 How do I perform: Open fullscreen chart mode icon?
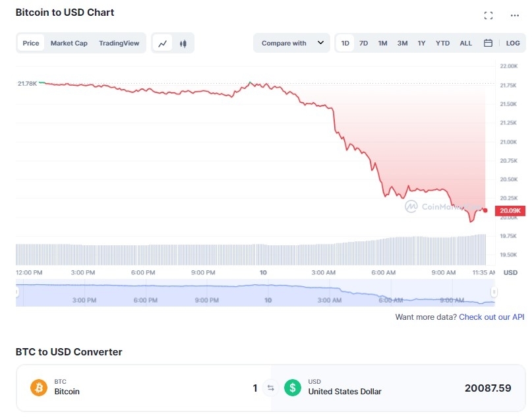(488, 15)
